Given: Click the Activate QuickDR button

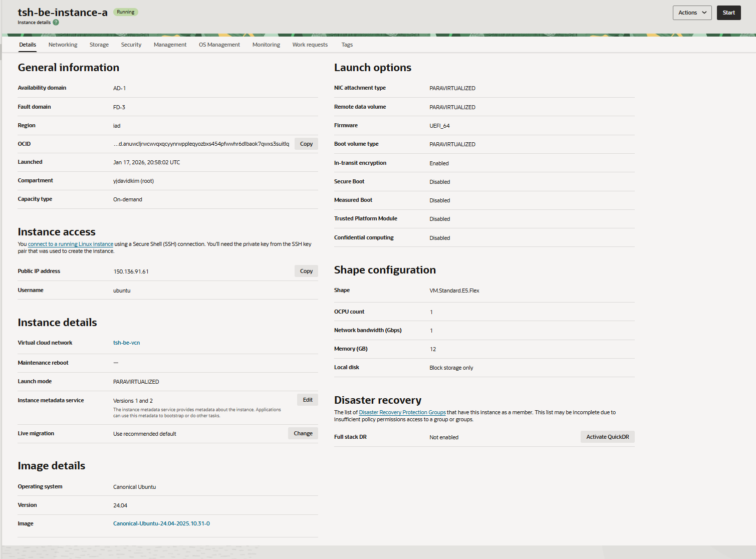Looking at the screenshot, I should 607,437.
